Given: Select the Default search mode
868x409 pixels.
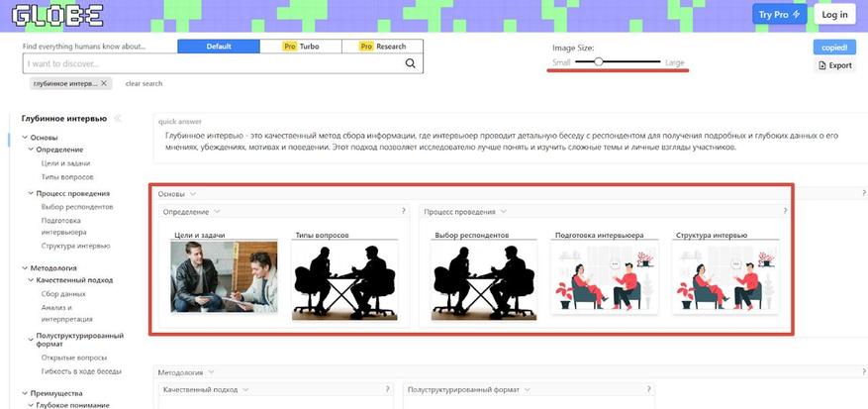Looking at the screenshot, I should click(x=219, y=47).
